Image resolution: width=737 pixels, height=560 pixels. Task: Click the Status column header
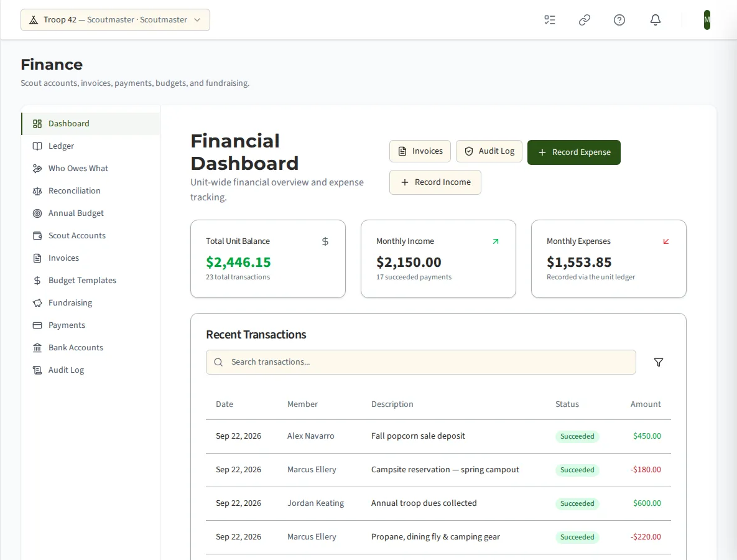point(567,404)
